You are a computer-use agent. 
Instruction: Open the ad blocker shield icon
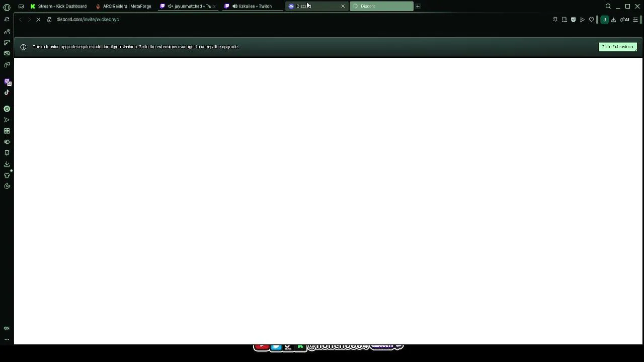(573, 20)
